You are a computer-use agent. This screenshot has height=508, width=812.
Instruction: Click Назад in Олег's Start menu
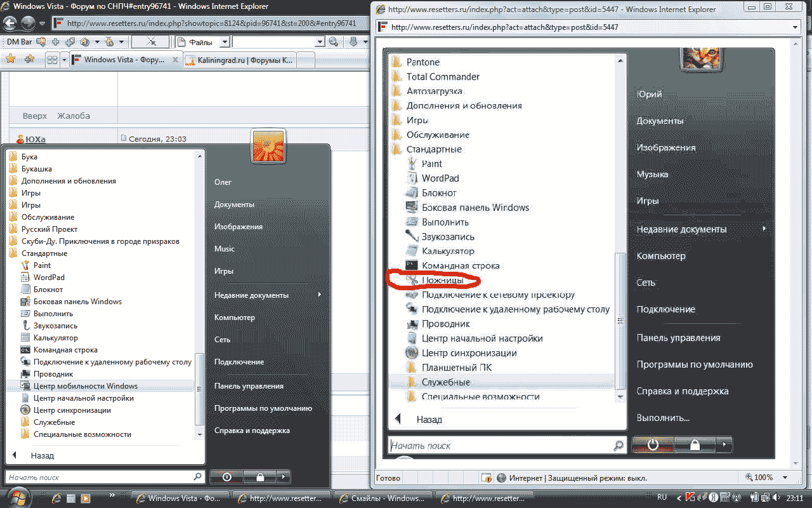43,455
